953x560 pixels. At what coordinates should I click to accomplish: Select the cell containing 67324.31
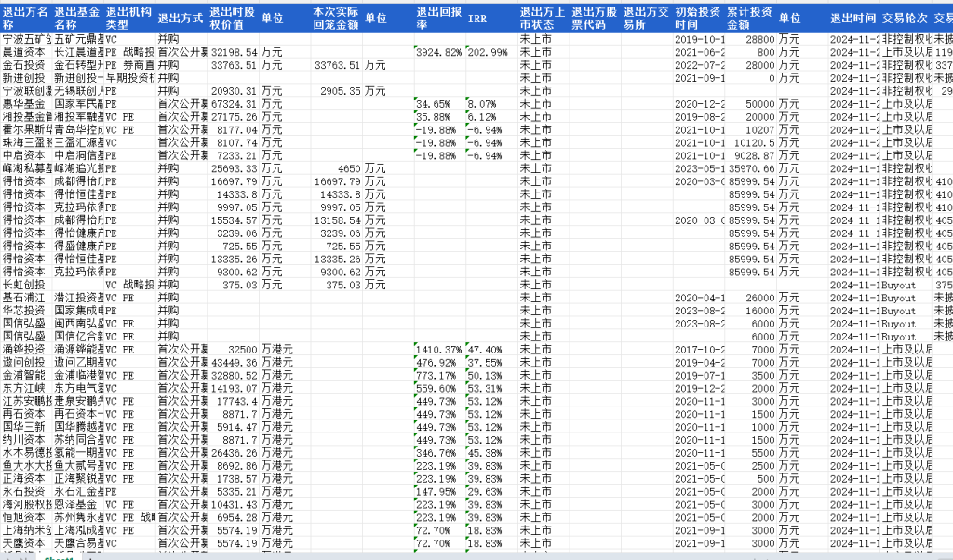click(233, 104)
